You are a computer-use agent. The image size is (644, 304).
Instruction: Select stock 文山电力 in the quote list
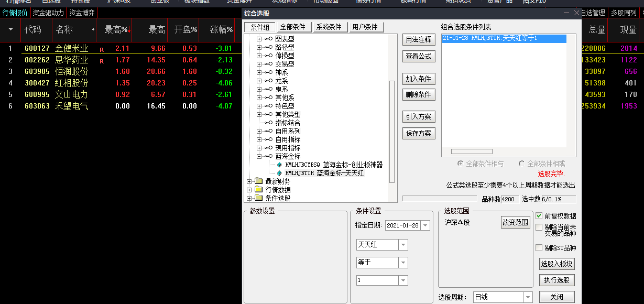click(x=72, y=95)
